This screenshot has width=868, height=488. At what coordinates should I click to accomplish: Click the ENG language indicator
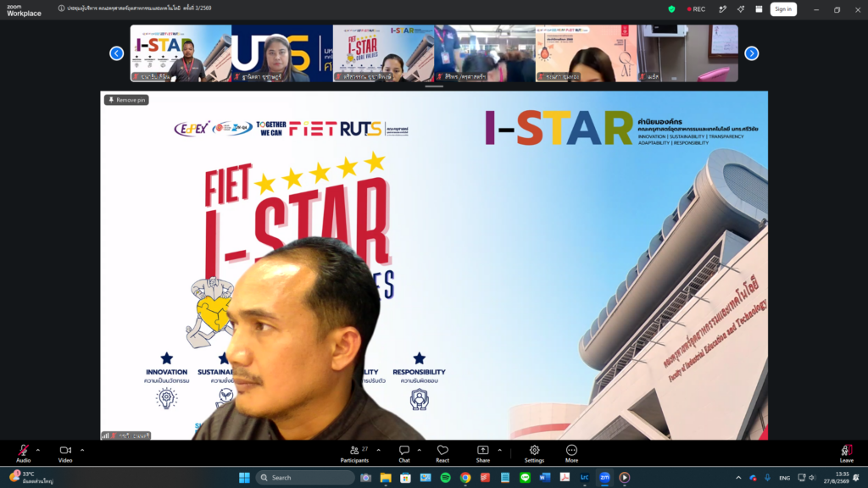coord(784,478)
